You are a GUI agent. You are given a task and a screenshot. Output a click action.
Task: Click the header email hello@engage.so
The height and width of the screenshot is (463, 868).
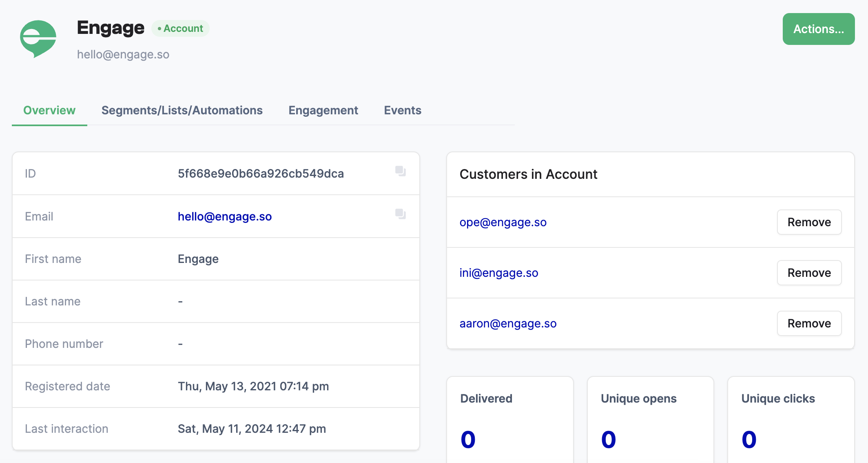click(x=123, y=54)
